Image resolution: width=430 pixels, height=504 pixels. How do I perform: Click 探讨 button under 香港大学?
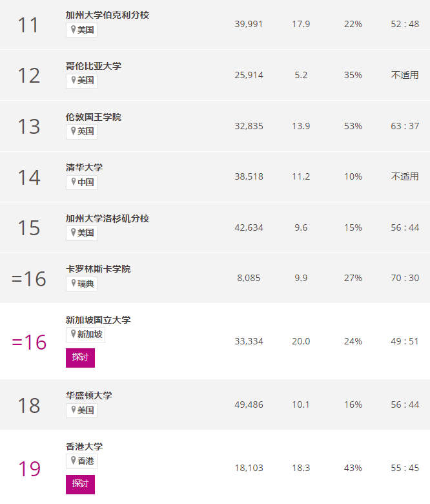coord(80,484)
